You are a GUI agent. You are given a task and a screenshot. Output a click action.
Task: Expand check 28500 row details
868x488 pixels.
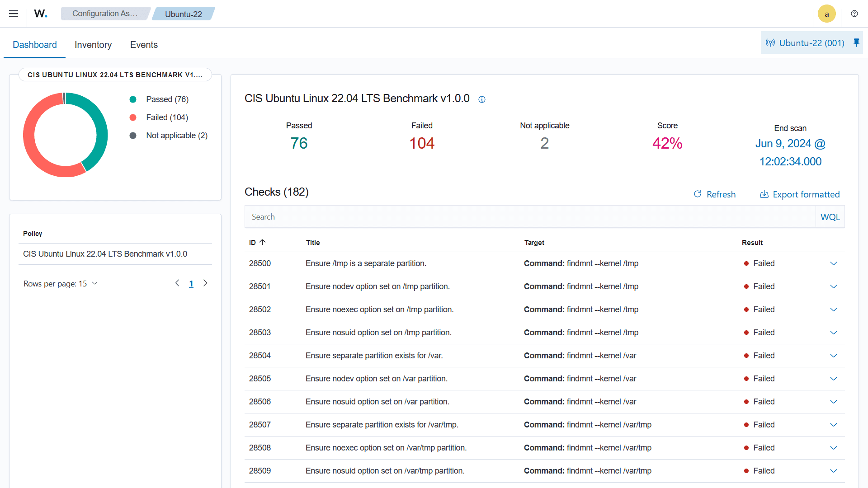click(834, 263)
